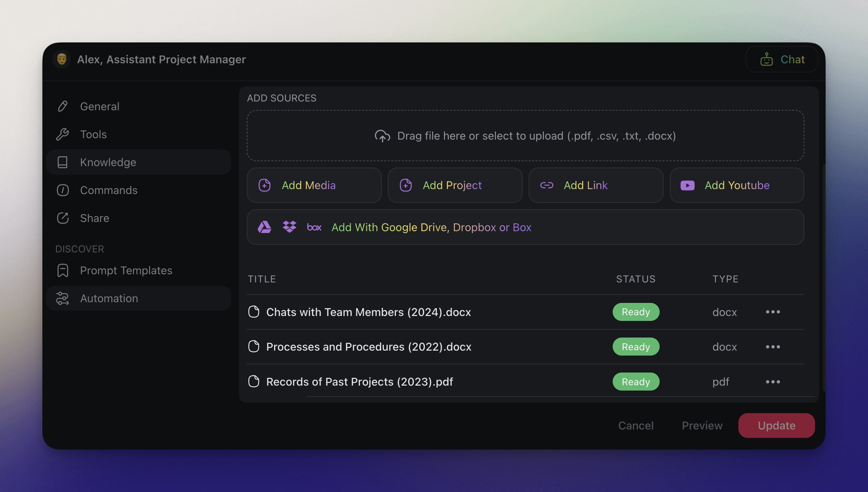Click the Cancel button
Viewport: 868px width, 492px height.
pos(636,426)
